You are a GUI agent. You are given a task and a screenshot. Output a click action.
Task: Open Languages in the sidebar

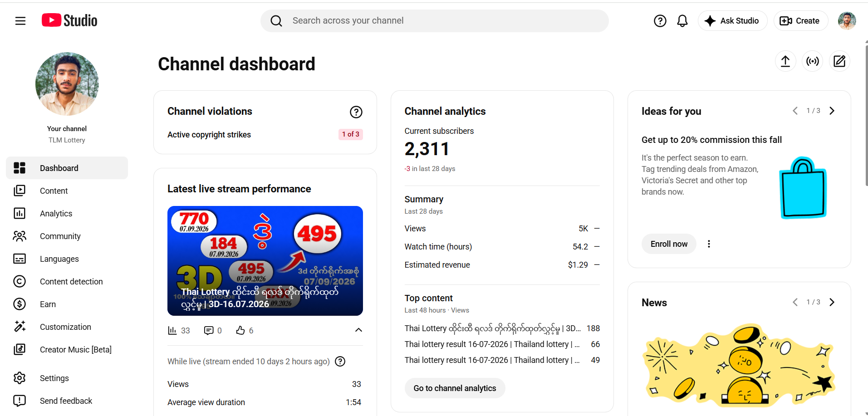coord(67,259)
